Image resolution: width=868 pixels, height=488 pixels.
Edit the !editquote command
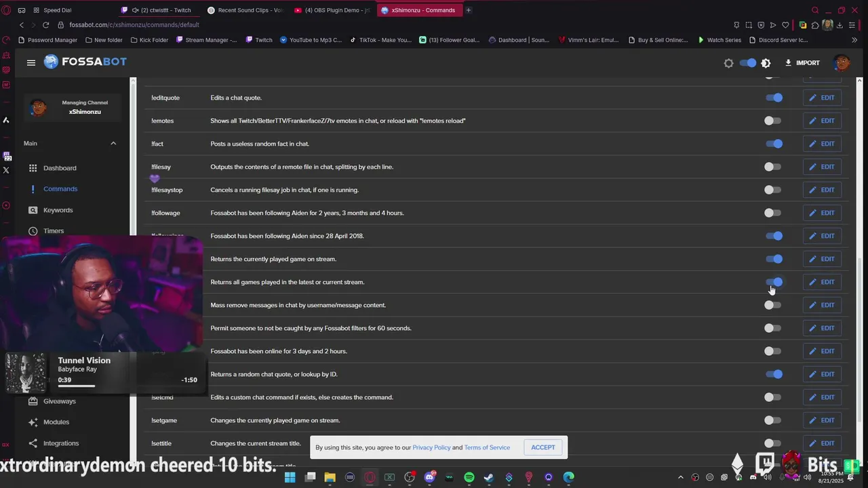click(x=822, y=98)
